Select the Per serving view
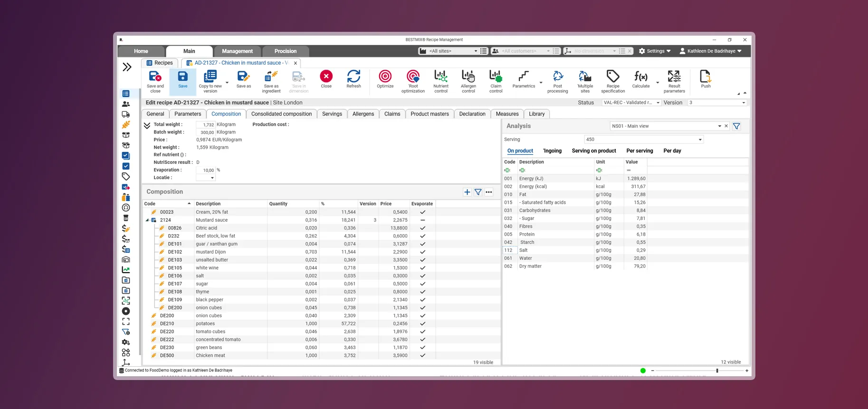This screenshot has height=409, width=868. 639,151
